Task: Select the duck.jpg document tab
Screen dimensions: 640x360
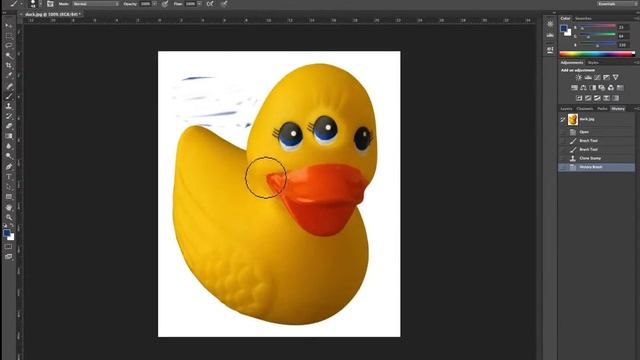Action: coord(51,14)
